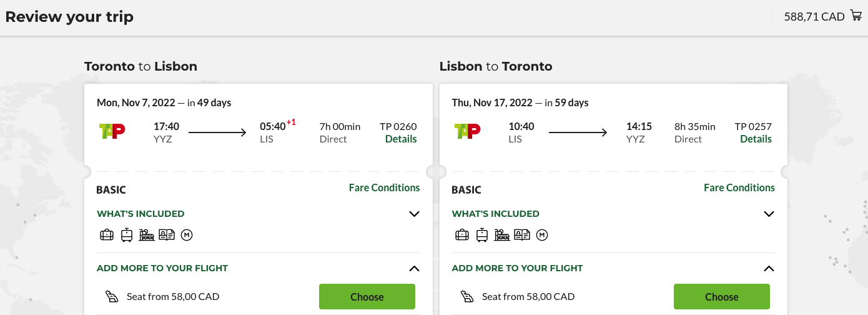
Task: Collapse Add More to Your Flight for Lisbon to Toronto
Action: [x=769, y=268]
